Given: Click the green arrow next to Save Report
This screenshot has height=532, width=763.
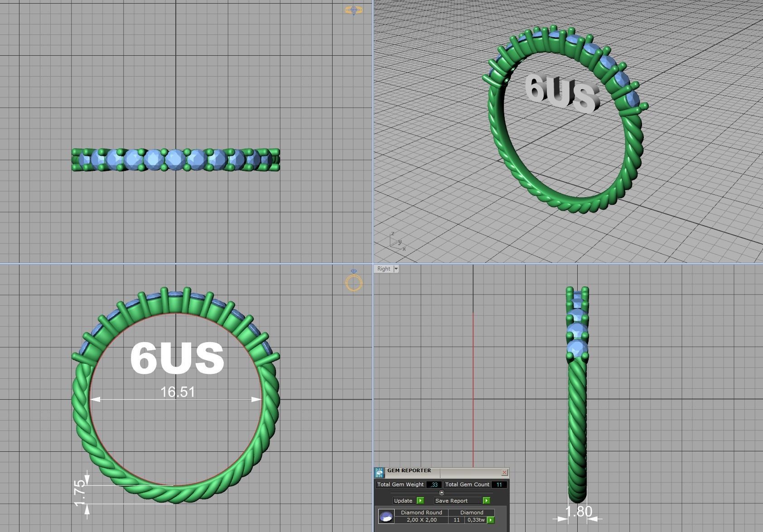Looking at the screenshot, I should pyautogui.click(x=486, y=500).
